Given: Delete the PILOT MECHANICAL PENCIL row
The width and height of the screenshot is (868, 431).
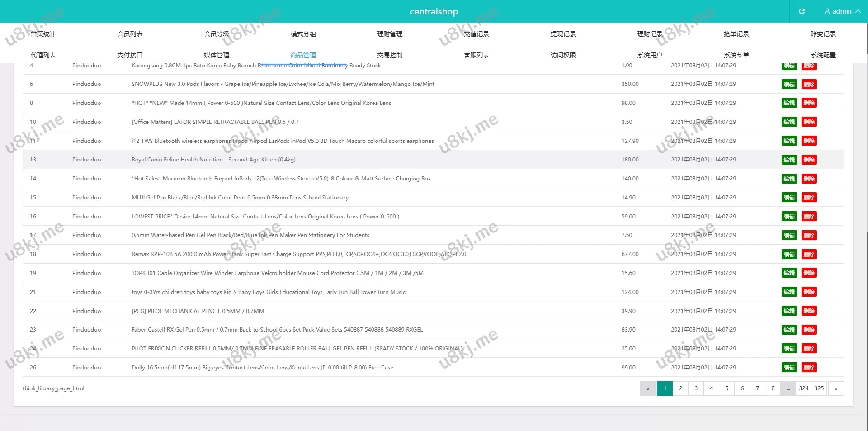Looking at the screenshot, I should coord(809,311).
